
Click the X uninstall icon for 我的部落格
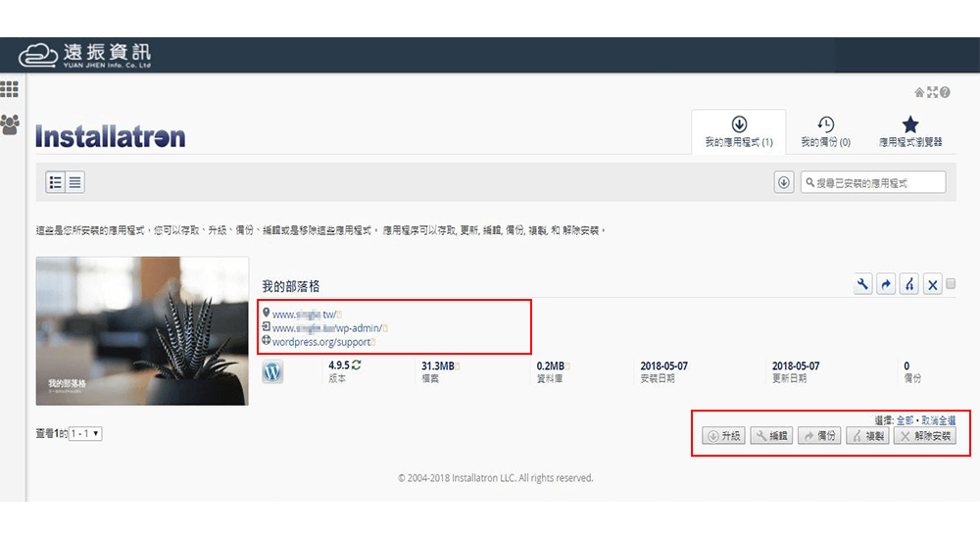pyautogui.click(x=933, y=284)
